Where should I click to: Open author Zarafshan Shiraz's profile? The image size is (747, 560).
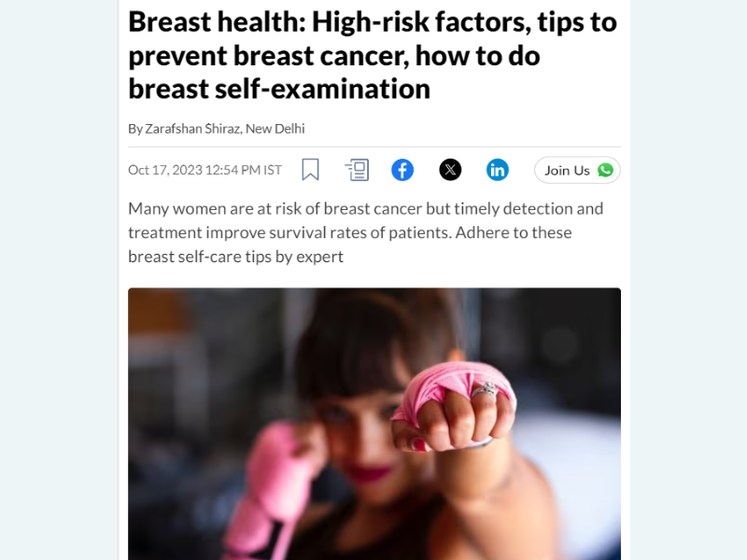(193, 129)
